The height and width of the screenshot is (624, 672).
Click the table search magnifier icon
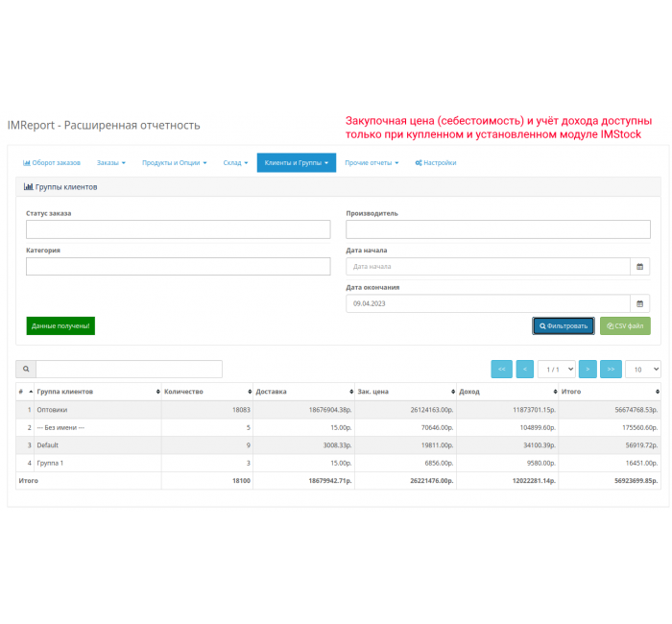pyautogui.click(x=26, y=369)
